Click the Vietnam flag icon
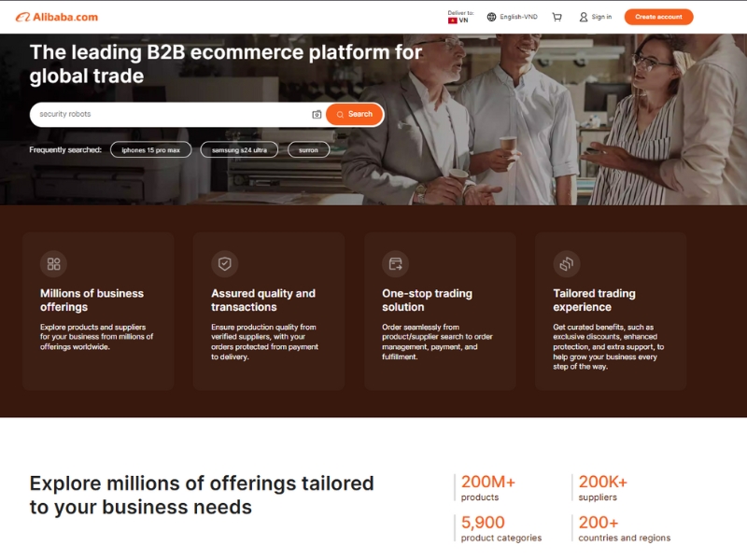The height and width of the screenshot is (560, 747). [x=453, y=21]
